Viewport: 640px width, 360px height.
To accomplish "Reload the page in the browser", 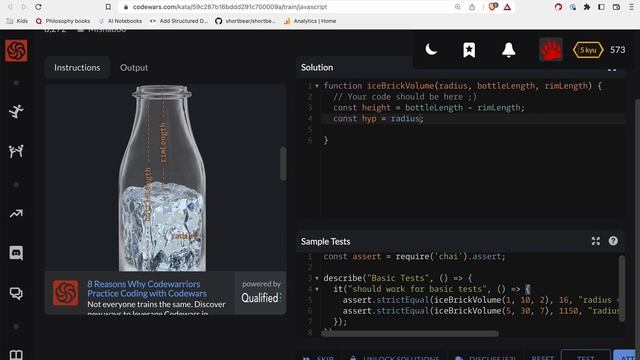I will click(38, 7).
